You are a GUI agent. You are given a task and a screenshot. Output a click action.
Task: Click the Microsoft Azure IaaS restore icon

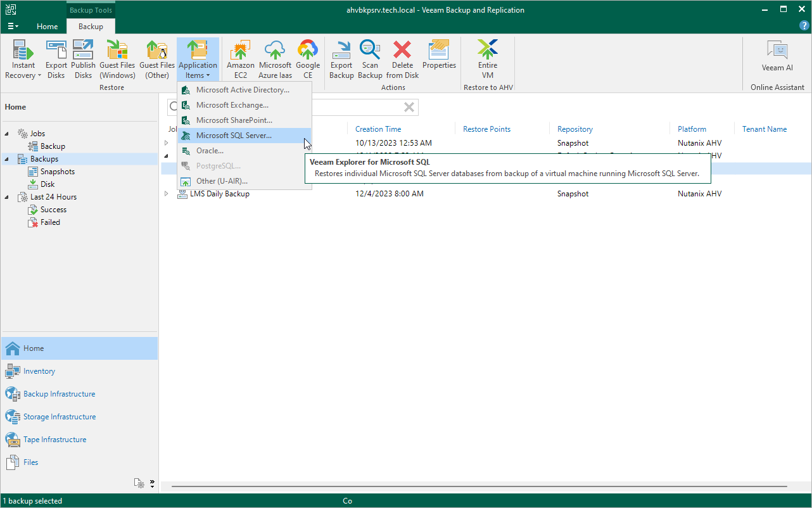[x=275, y=60]
